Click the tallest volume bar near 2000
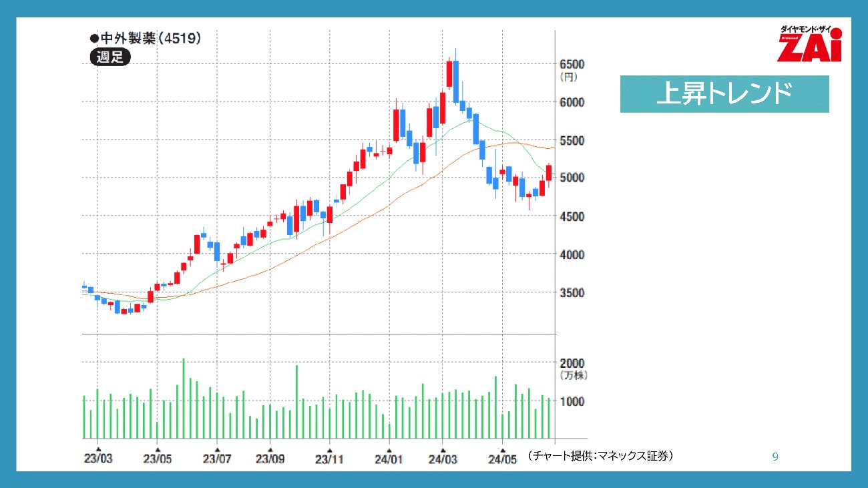Viewport: 868px width, 488px height. pos(184,399)
